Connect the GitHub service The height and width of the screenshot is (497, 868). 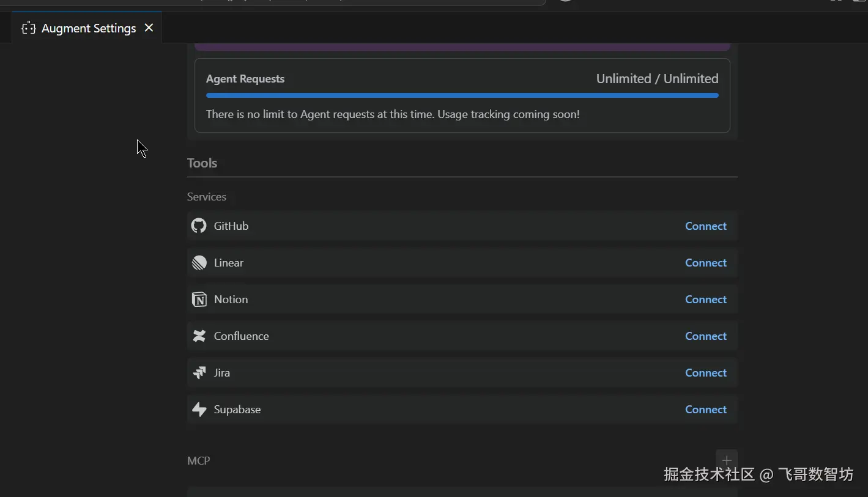click(x=706, y=226)
